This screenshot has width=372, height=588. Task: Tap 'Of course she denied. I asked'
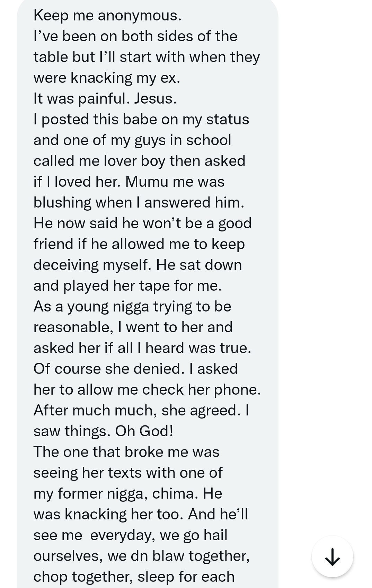point(135,369)
